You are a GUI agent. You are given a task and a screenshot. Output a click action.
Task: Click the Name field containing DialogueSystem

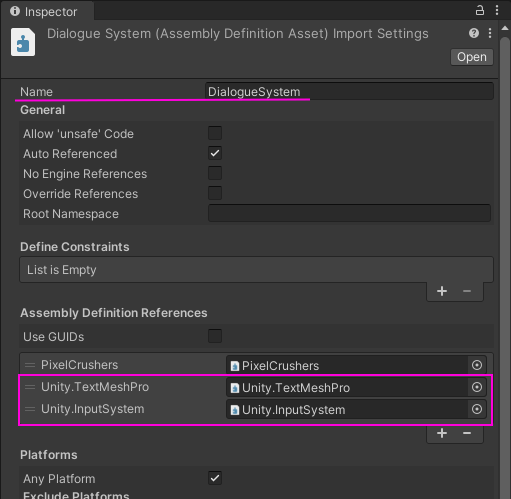pos(349,91)
